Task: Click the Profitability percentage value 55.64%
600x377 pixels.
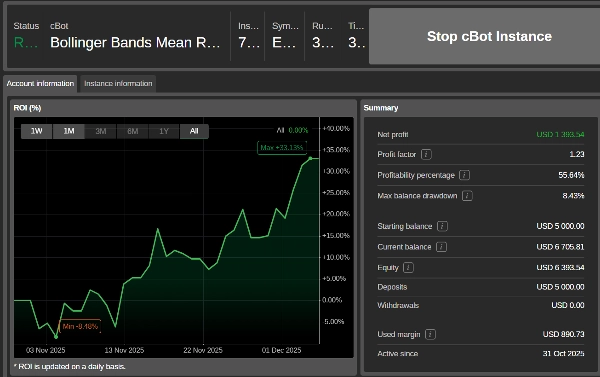Action: click(571, 175)
